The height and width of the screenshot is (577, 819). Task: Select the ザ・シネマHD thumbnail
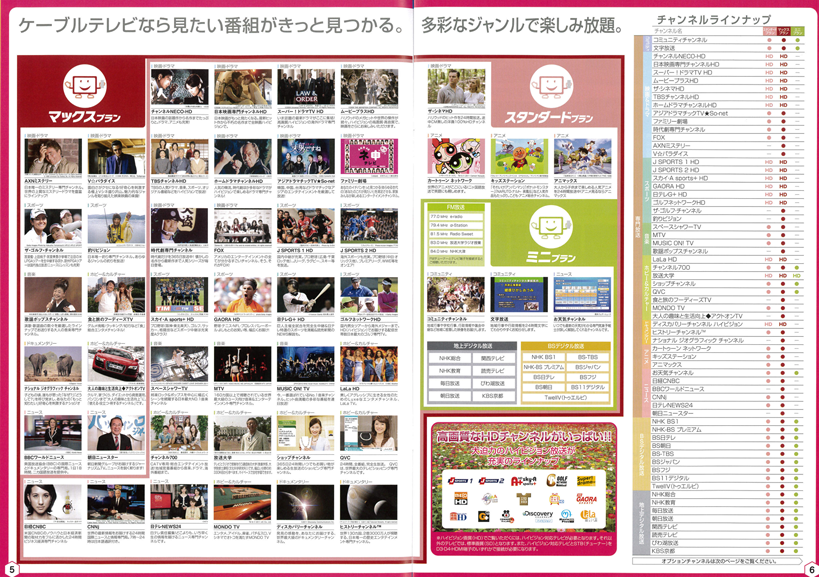click(457, 86)
